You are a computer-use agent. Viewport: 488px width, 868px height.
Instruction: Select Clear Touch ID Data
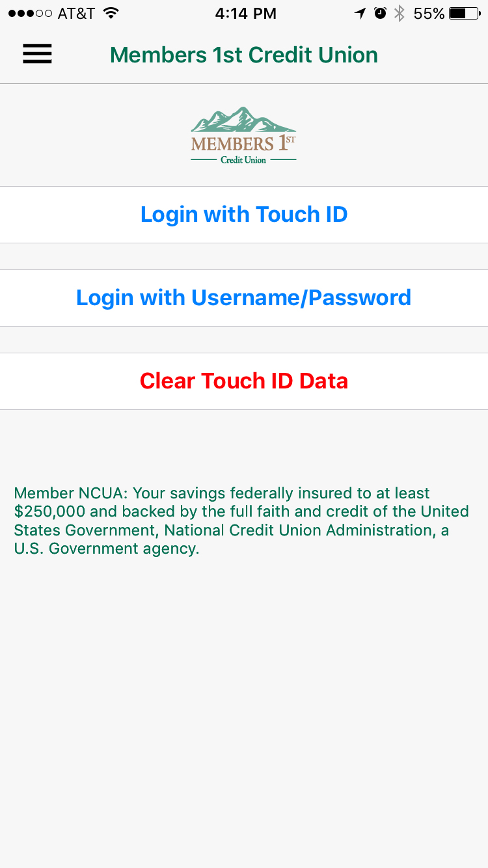[x=244, y=381]
